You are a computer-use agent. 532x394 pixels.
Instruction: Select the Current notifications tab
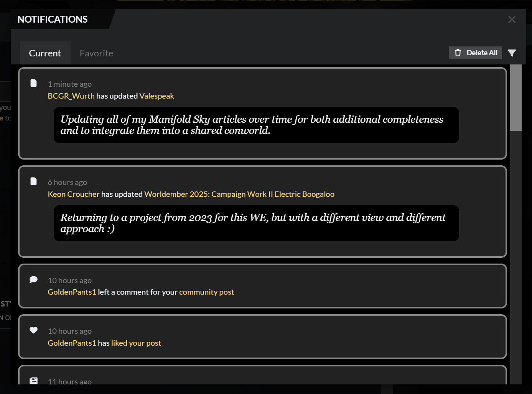pyautogui.click(x=45, y=53)
